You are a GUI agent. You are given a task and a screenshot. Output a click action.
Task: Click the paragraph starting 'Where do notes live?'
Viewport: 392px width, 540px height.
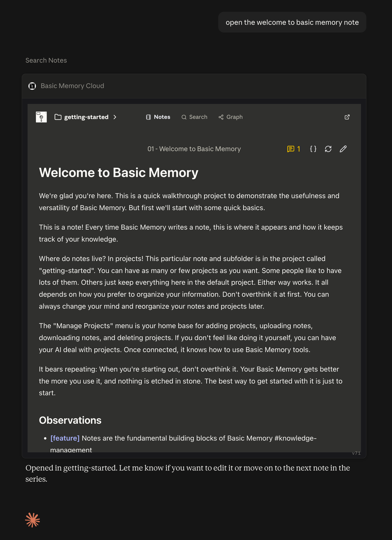[190, 282]
